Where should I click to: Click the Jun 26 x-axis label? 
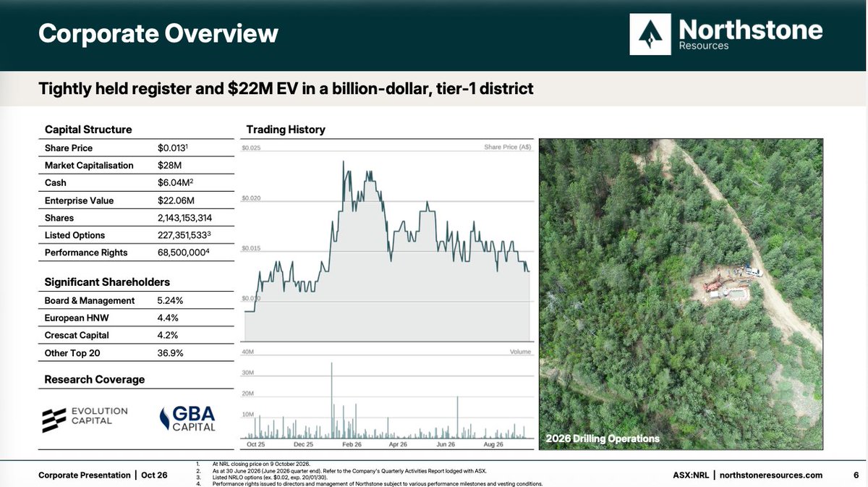pos(446,444)
